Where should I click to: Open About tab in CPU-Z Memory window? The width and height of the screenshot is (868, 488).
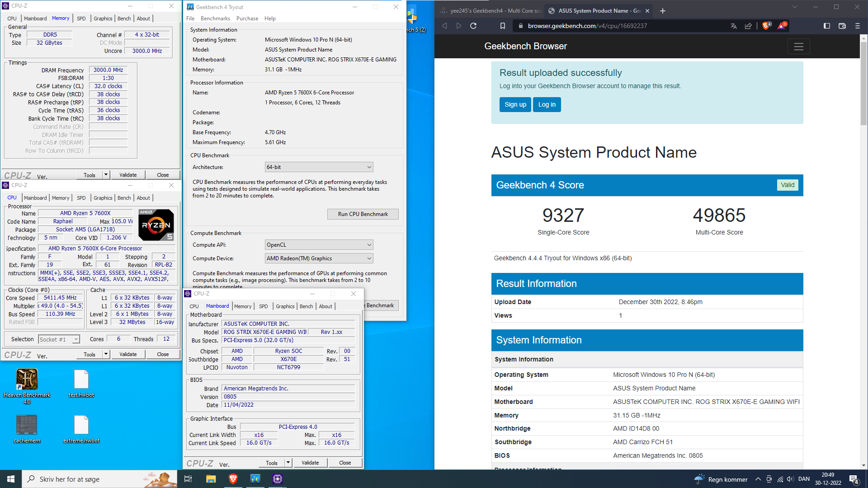click(143, 19)
